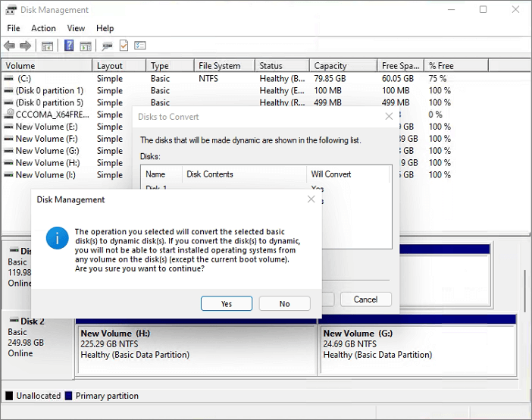Click the Forward arrow toolbar icon

coord(26,46)
